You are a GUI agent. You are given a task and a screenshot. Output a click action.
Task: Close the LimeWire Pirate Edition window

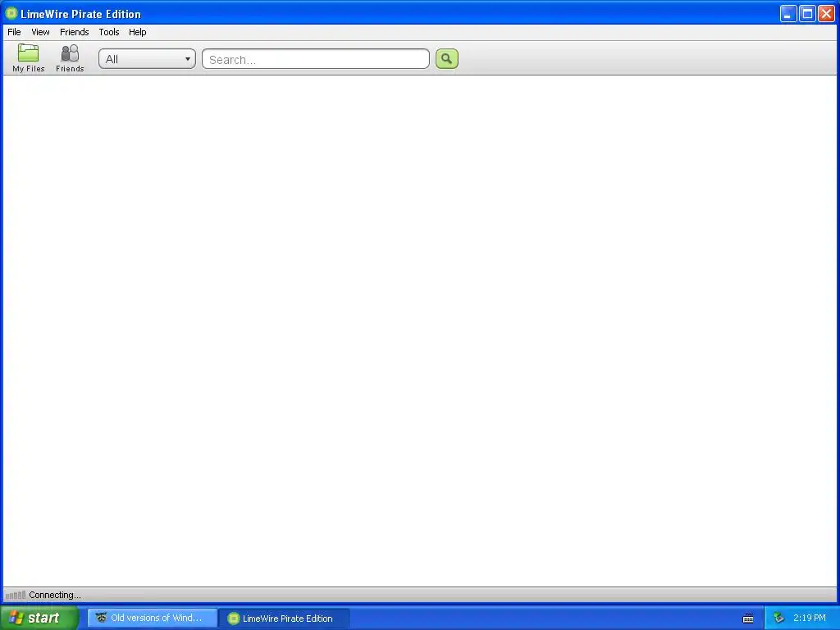point(827,14)
